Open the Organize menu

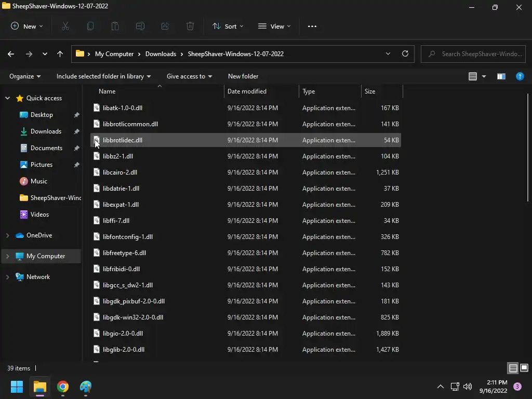[25, 76]
